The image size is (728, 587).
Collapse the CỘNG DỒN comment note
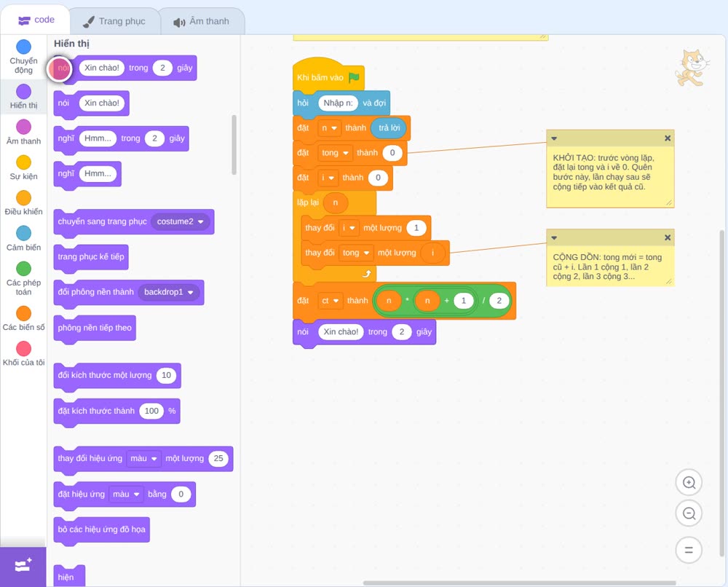(554, 237)
